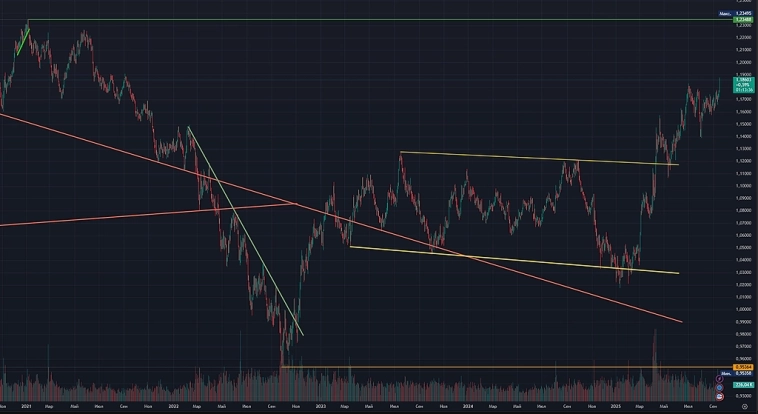758x414 pixels.
Task: Click the 2023 label on time axis
Action: point(321,407)
